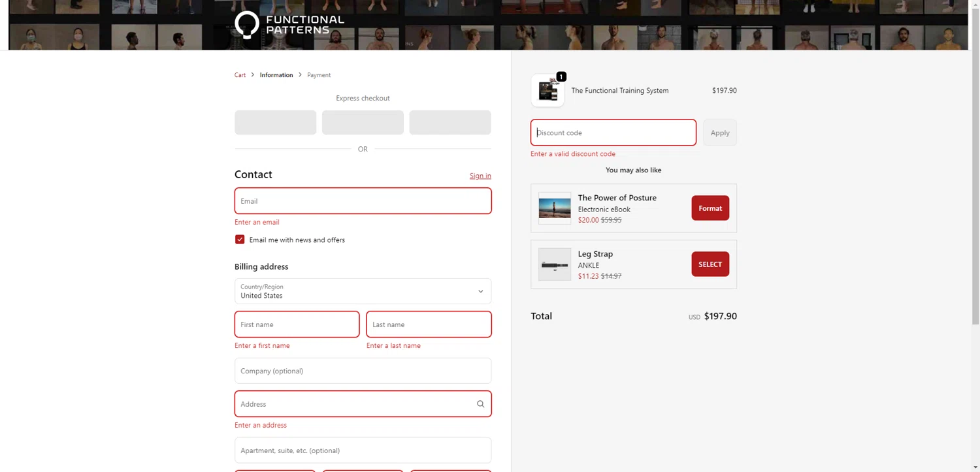
Task: Click the $20.00 sale price
Action: tap(589, 221)
